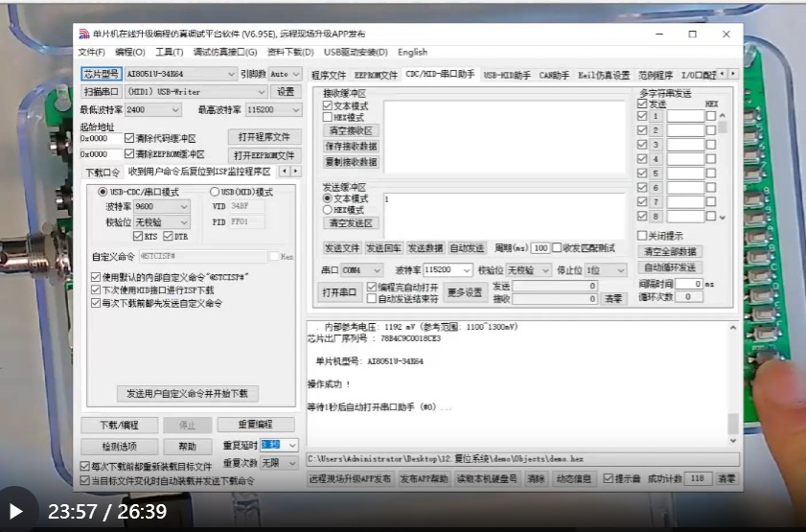Select the 下载口令 tab
Screen dimensions: 806x532
103,173
